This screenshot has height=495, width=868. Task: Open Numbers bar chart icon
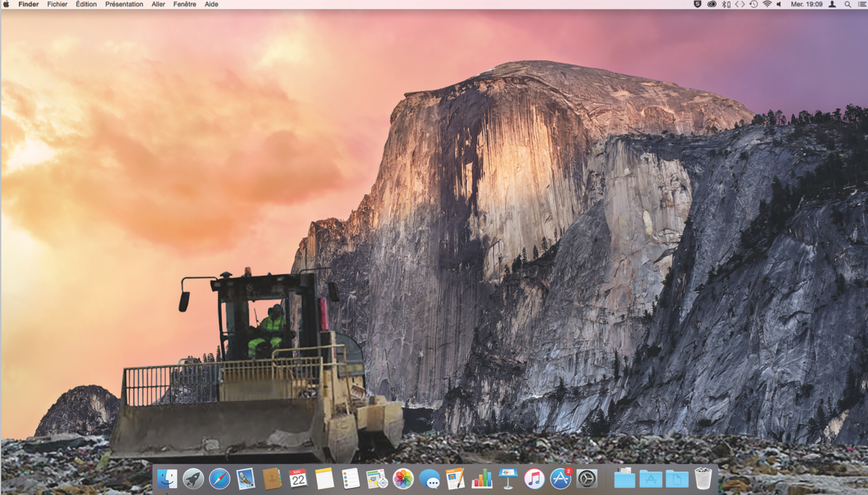click(482, 479)
